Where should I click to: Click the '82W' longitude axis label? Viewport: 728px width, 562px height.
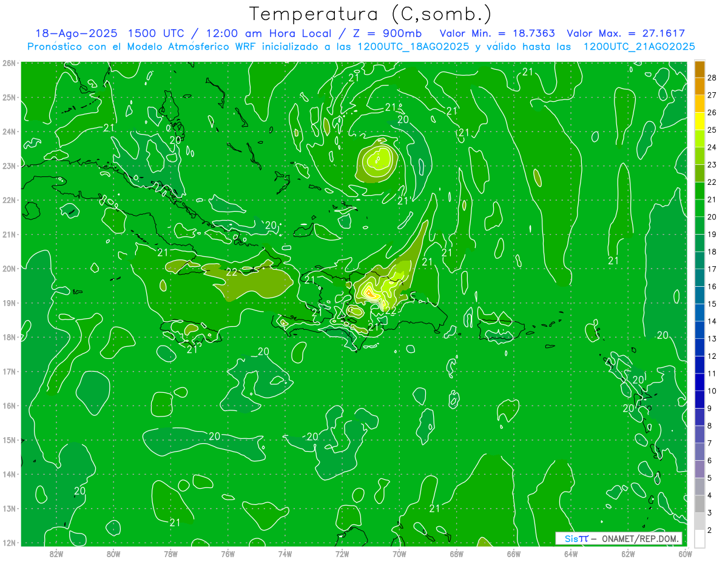pos(56,554)
